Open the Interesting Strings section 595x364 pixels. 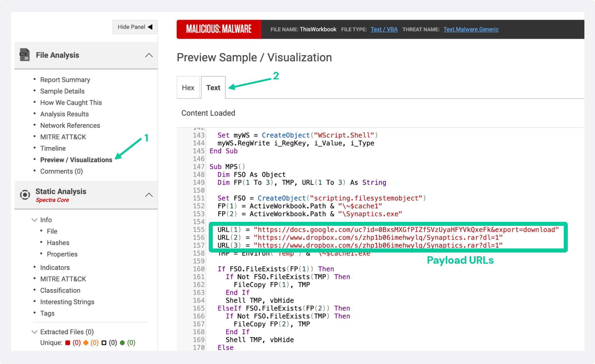click(67, 302)
